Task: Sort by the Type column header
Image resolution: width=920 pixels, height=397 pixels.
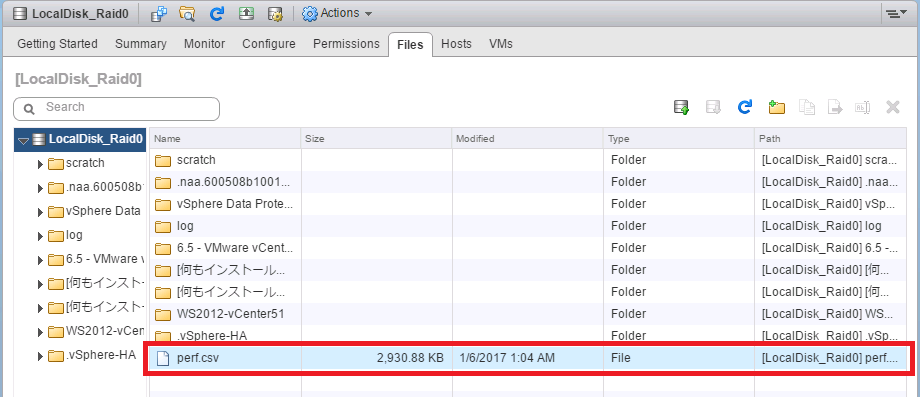Action: point(678,139)
